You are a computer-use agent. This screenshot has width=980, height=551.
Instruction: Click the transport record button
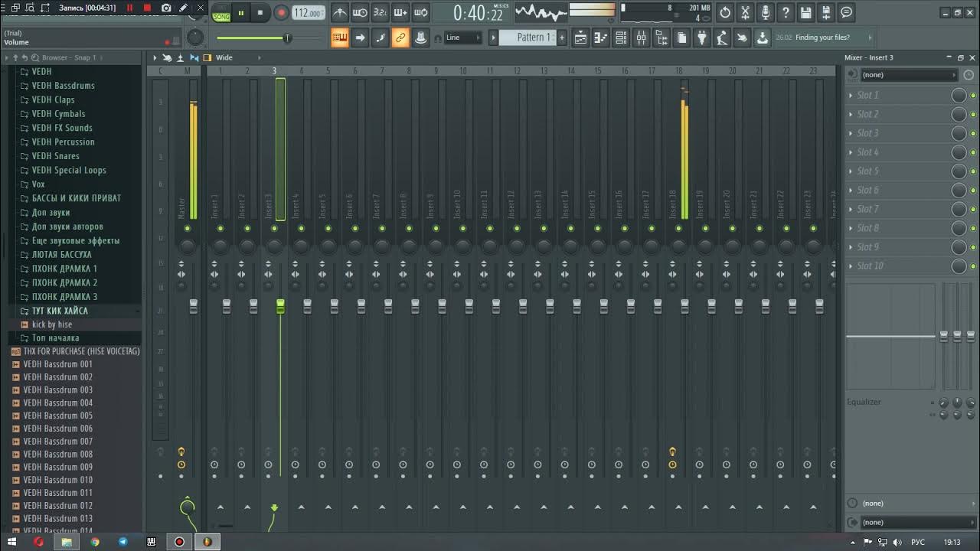(281, 13)
